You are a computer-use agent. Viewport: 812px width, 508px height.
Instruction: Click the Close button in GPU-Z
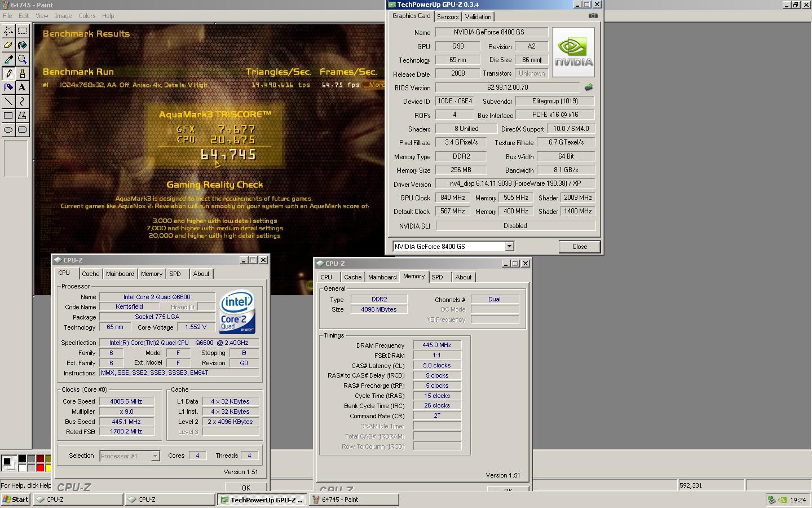click(580, 247)
